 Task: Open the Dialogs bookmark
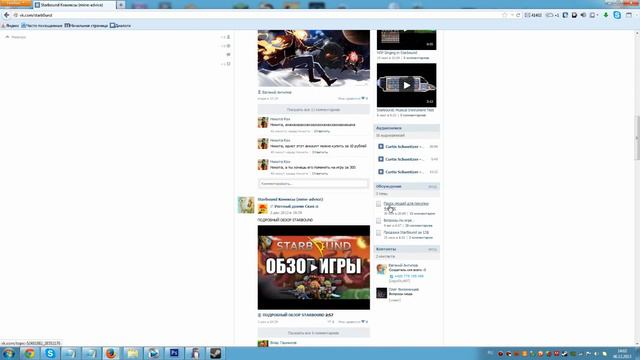(120, 26)
